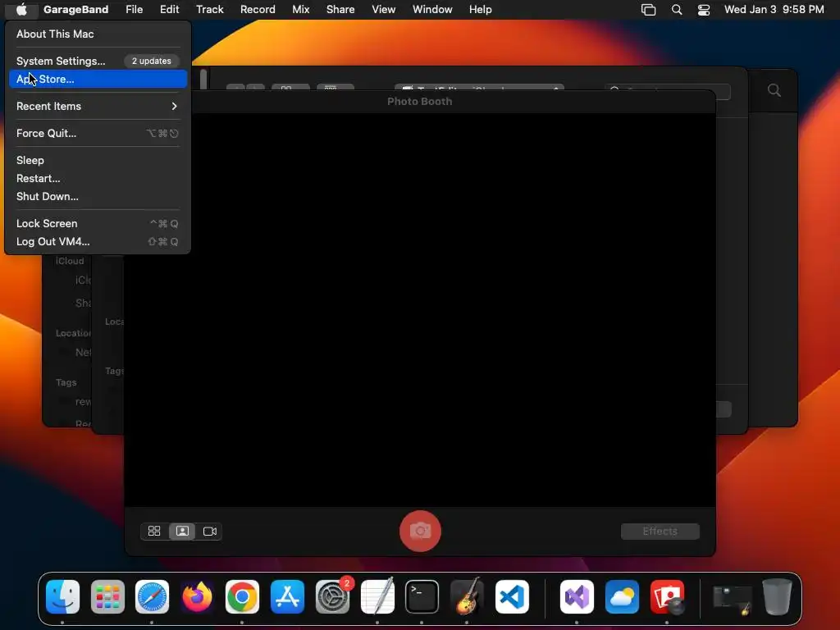Open Terminal from the dock
The width and height of the screenshot is (840, 630).
(x=422, y=596)
